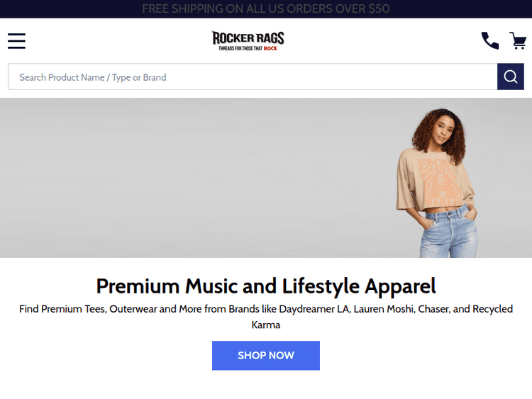Open the hamburger navigation menu
The image size is (532, 399).
(16, 41)
